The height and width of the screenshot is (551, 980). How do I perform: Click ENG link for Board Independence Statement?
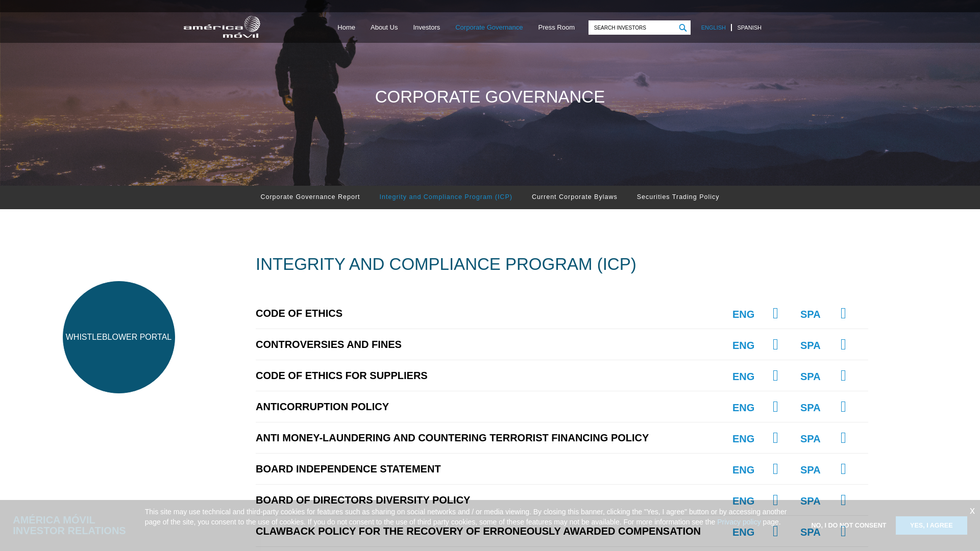[x=743, y=470]
